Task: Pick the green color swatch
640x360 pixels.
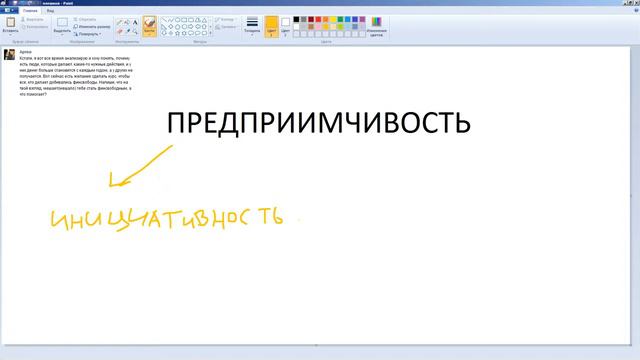Action: 340,20
